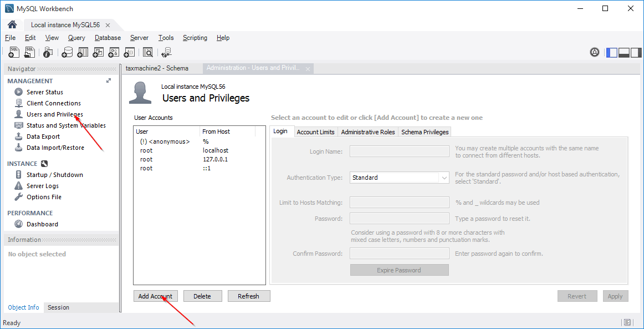Image resolution: width=644 pixels, height=329 pixels.
Task: Create a new SQL tab icon
Action: [14, 52]
